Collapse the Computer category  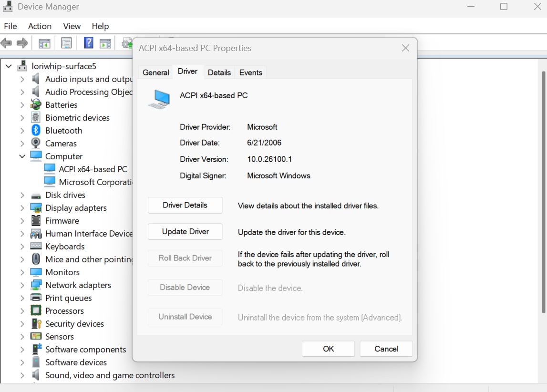tap(22, 156)
